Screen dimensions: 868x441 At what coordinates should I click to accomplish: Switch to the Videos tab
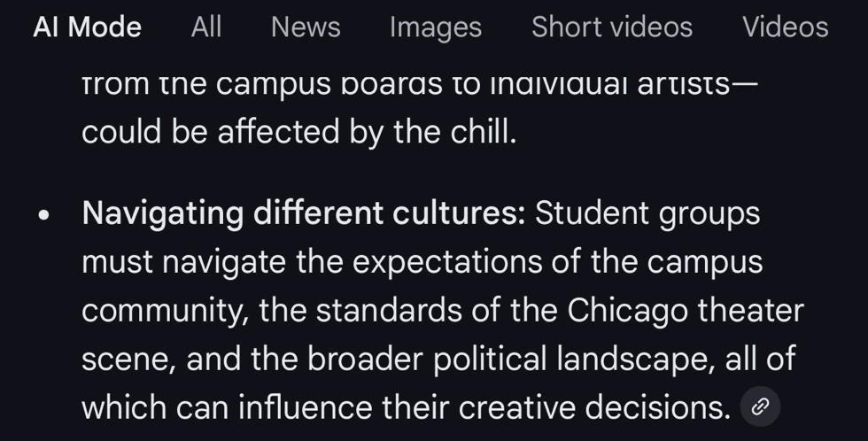pos(785,27)
